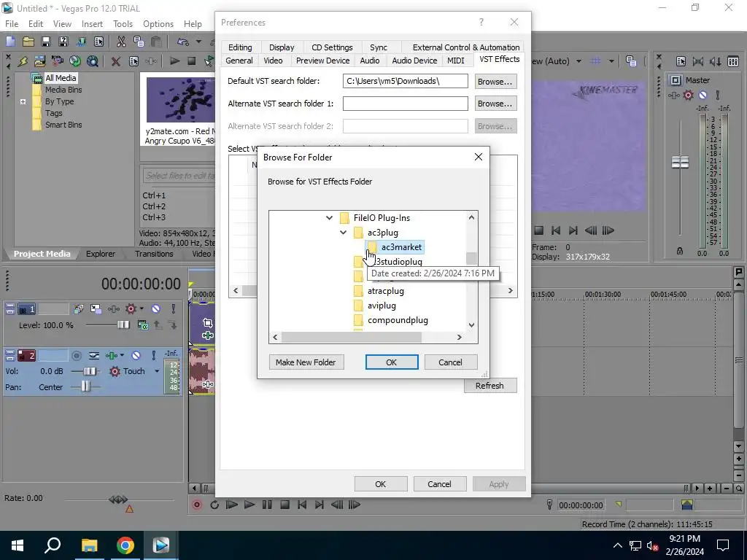Click the red X remove media icon
Screen dimensions: 747x560
(x=115, y=61)
